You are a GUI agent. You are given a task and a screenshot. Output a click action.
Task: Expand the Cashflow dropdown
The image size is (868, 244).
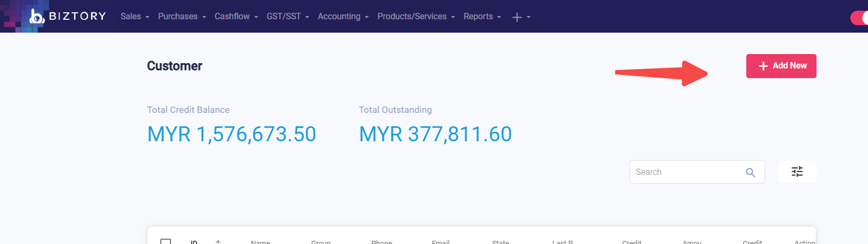pyautogui.click(x=236, y=17)
